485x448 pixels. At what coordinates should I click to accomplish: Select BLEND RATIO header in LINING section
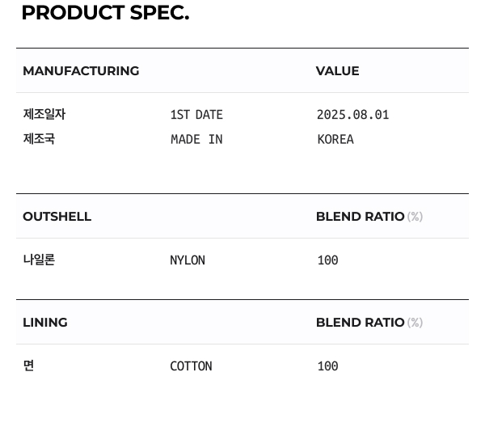(x=360, y=323)
